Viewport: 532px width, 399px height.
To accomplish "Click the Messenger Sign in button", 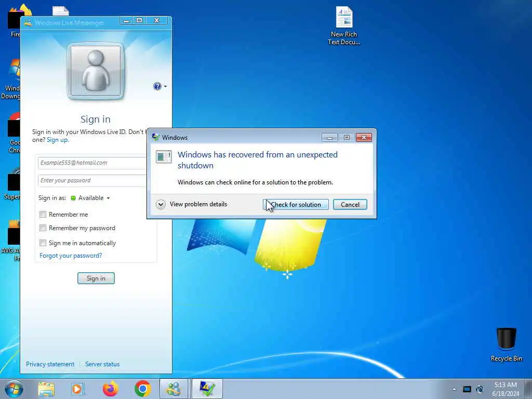I will (x=96, y=278).
